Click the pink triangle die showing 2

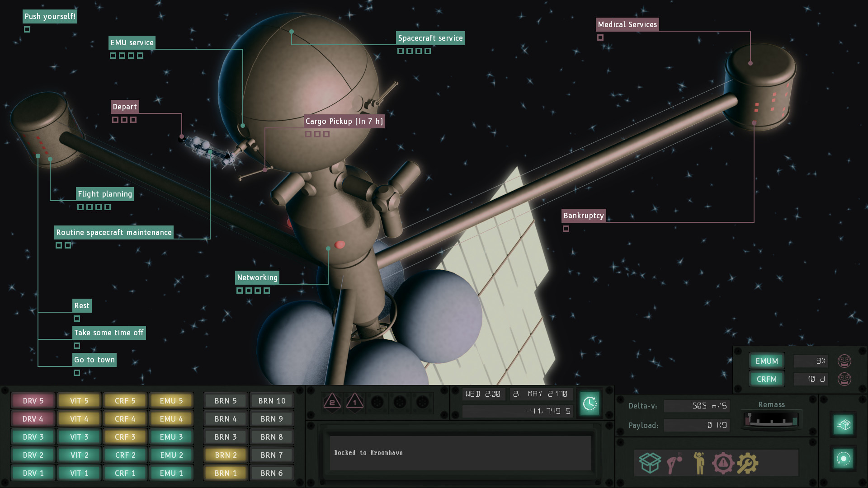[x=332, y=402]
